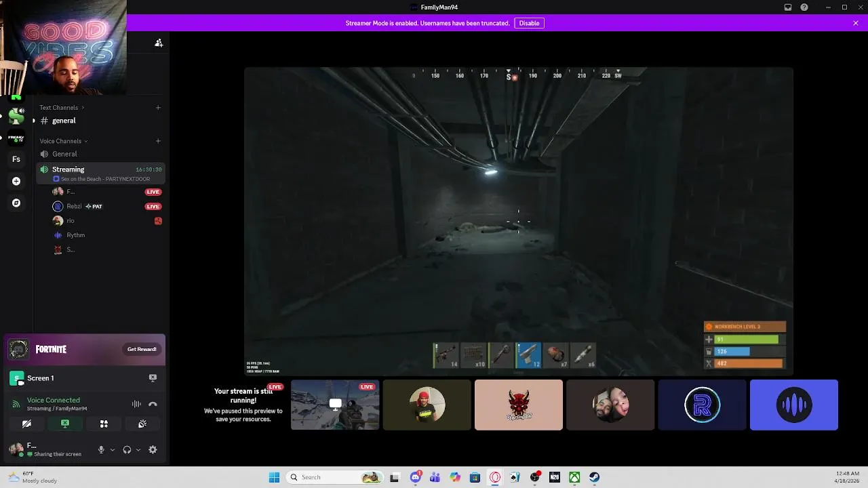Open User Settings gear icon

click(153, 449)
